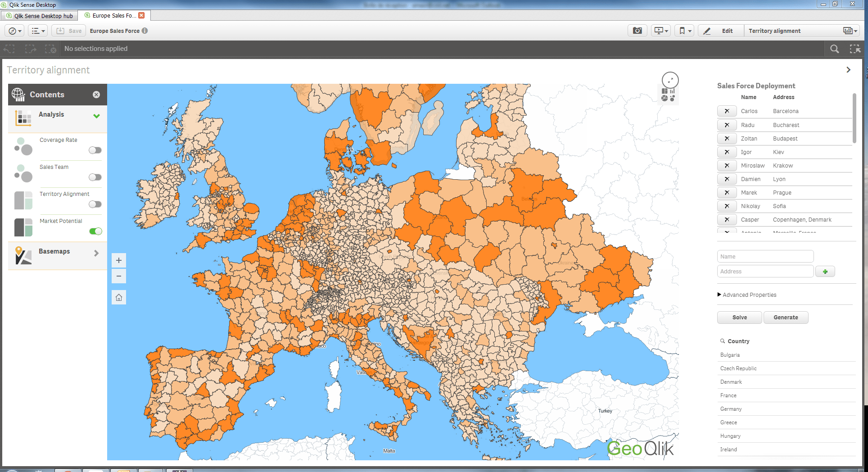Image resolution: width=868 pixels, height=472 pixels.
Task: Click the map zoom plus control
Action: pyautogui.click(x=119, y=260)
